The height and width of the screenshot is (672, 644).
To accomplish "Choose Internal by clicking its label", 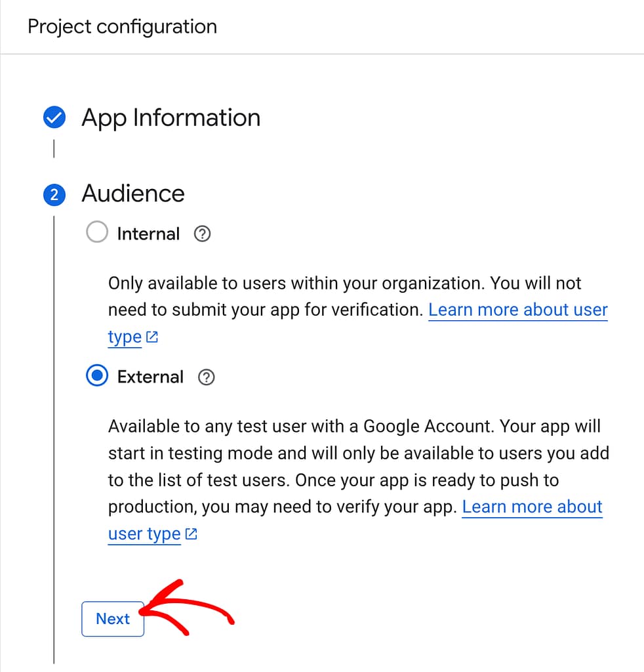I will click(x=148, y=234).
